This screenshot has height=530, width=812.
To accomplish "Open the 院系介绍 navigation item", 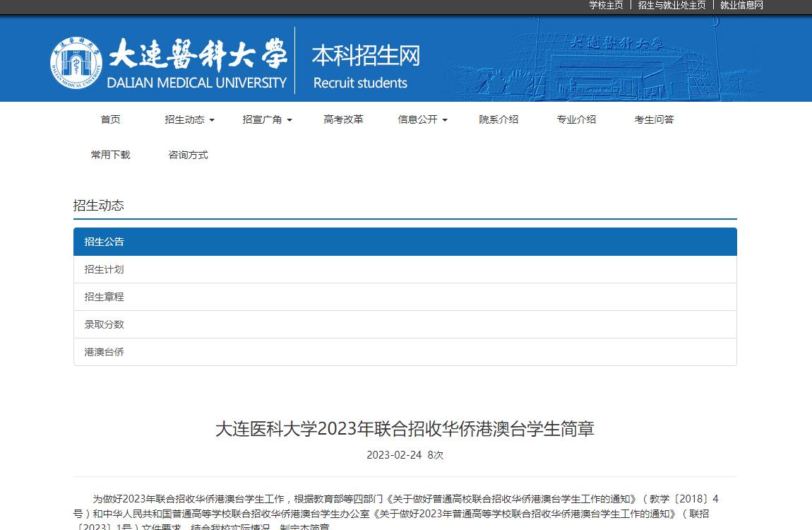I will click(498, 119).
